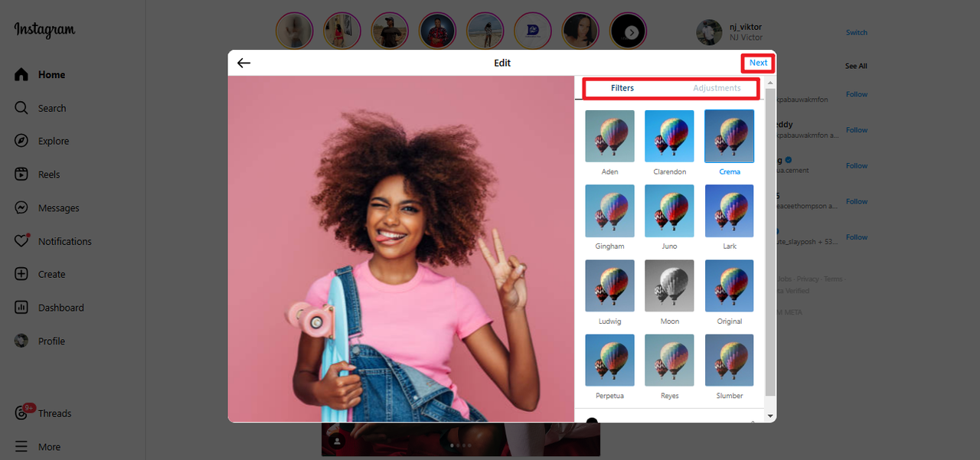Screen dimensions: 980x460
Task: Click the filter panel scrollbar thumb
Action: click(770, 242)
